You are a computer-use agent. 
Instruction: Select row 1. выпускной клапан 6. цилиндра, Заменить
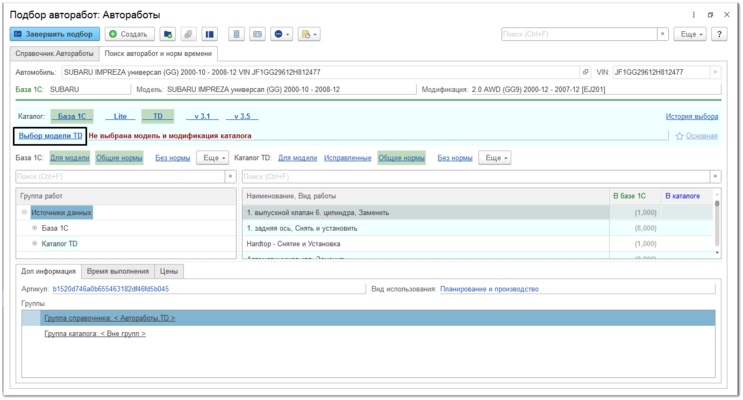pos(477,212)
